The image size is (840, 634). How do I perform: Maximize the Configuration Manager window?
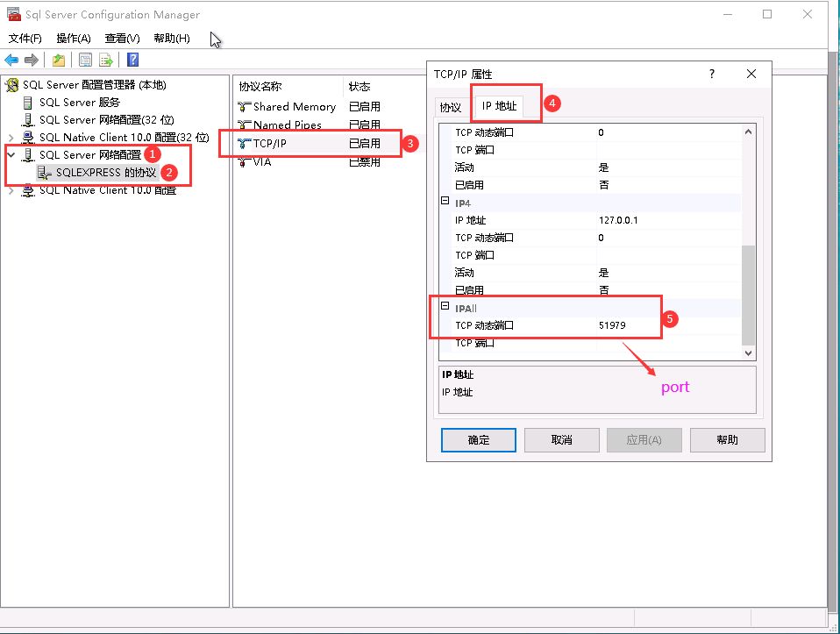click(x=767, y=14)
